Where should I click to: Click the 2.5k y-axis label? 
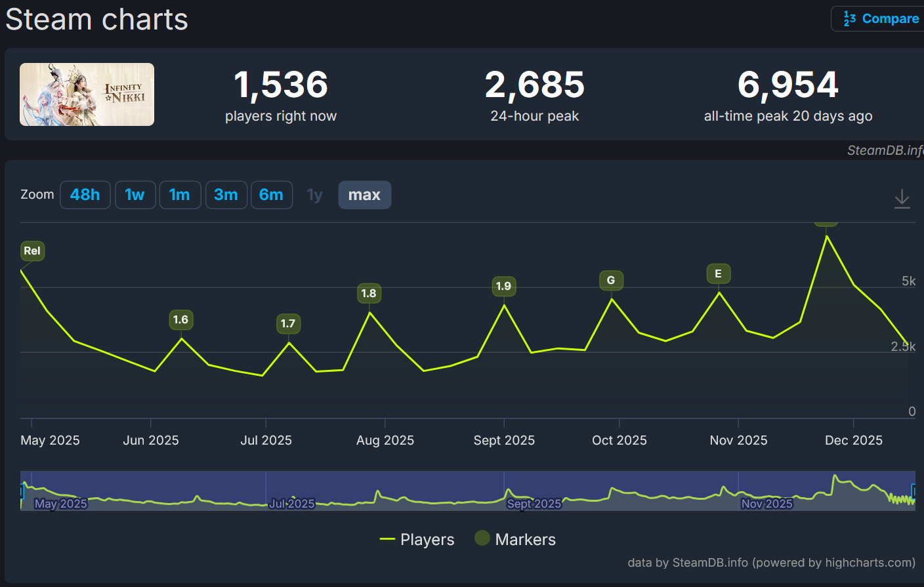coord(903,346)
